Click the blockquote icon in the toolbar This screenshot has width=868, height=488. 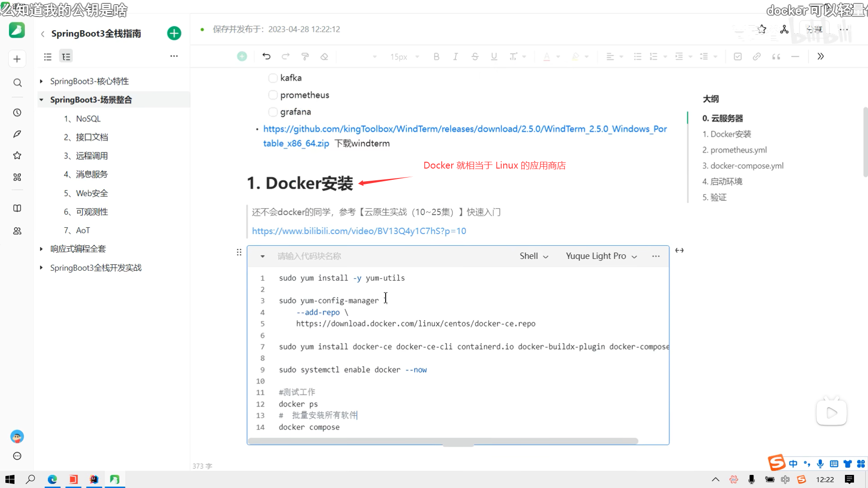point(776,56)
